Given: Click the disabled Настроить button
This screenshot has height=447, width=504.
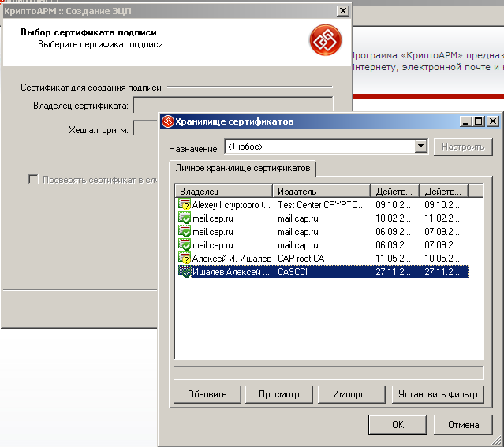Looking at the screenshot, I should [463, 147].
